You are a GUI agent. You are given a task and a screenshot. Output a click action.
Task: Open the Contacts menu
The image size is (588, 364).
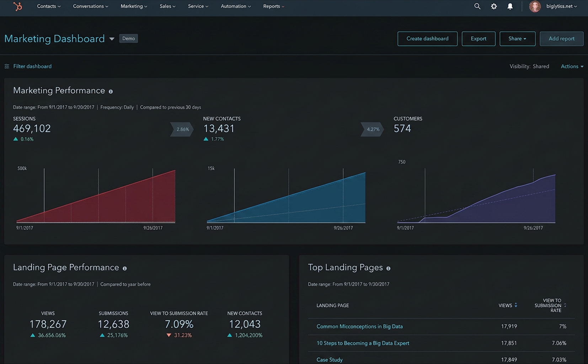click(x=49, y=6)
